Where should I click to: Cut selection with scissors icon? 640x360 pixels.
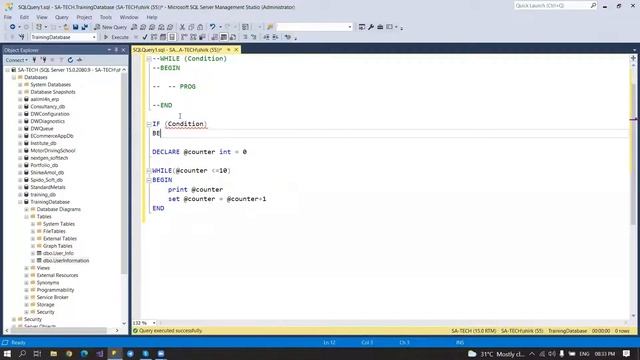point(182,27)
